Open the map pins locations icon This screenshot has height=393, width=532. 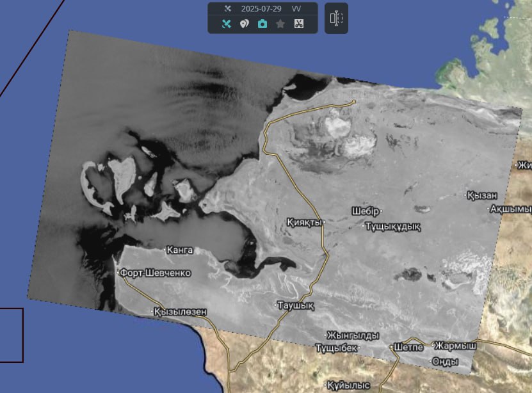tap(245, 24)
